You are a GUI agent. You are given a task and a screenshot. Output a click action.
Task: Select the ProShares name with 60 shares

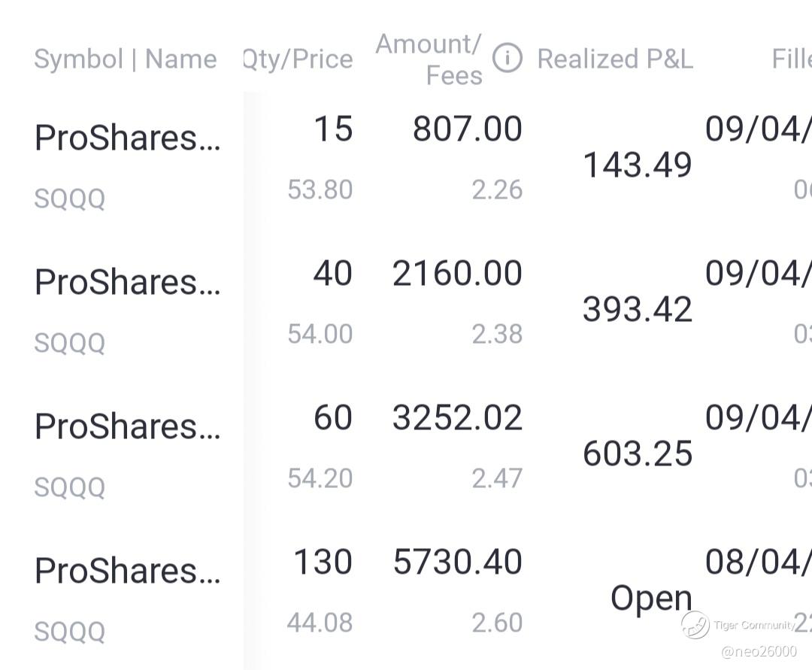coord(128,426)
